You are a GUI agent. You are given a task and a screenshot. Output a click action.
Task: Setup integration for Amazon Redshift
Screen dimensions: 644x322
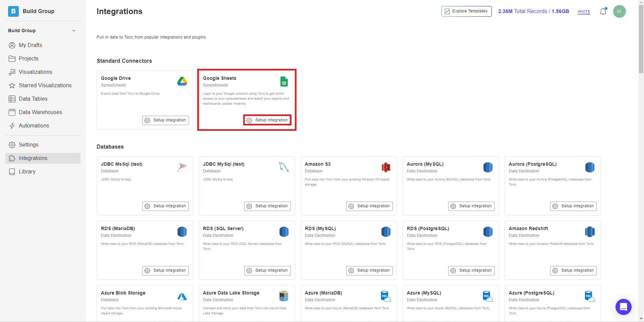[x=573, y=270]
